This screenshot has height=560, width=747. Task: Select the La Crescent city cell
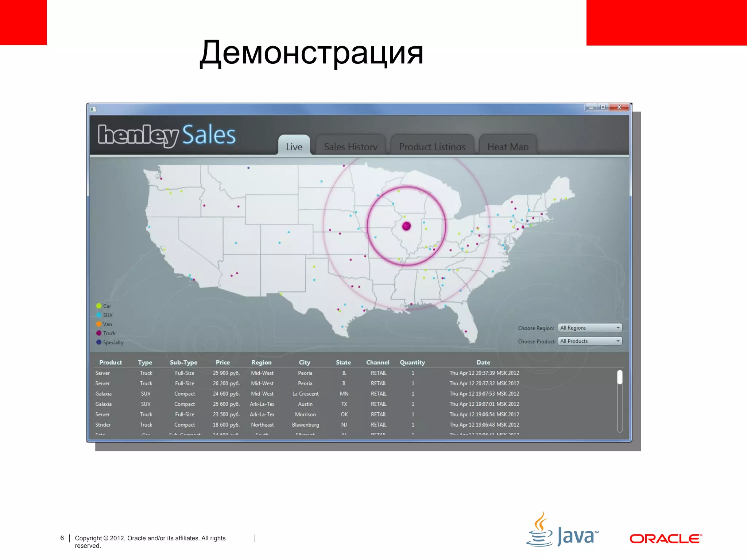(305, 394)
